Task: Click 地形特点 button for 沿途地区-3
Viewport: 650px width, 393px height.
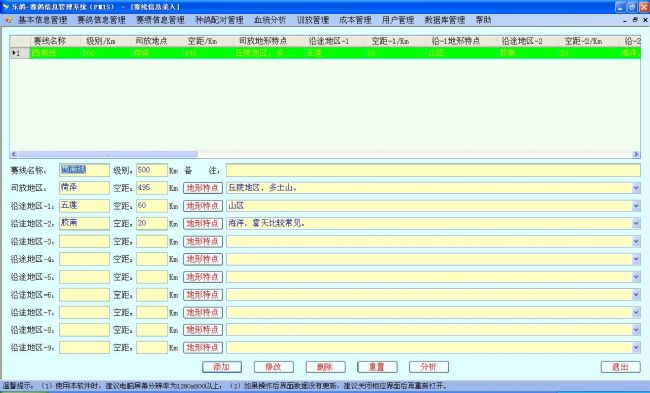Action: pyautogui.click(x=203, y=241)
